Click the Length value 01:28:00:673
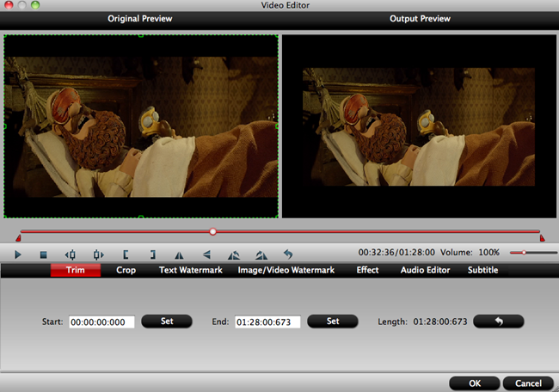Screen dimensions: 559x392 point(440,322)
